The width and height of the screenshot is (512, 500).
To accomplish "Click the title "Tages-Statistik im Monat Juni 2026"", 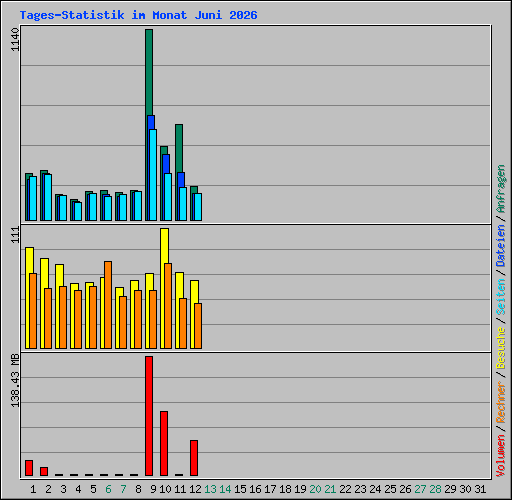I will [x=138, y=15].
